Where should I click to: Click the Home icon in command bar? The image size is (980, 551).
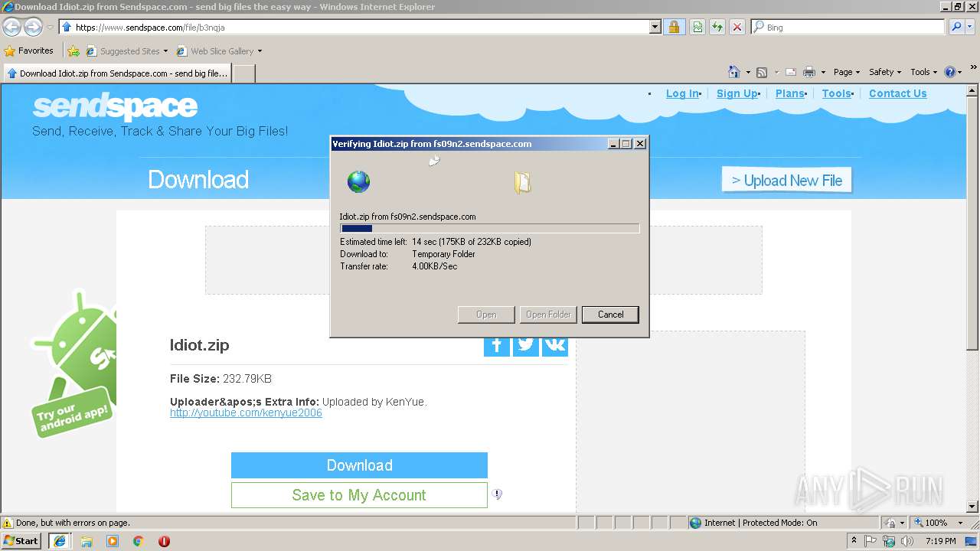pos(733,72)
